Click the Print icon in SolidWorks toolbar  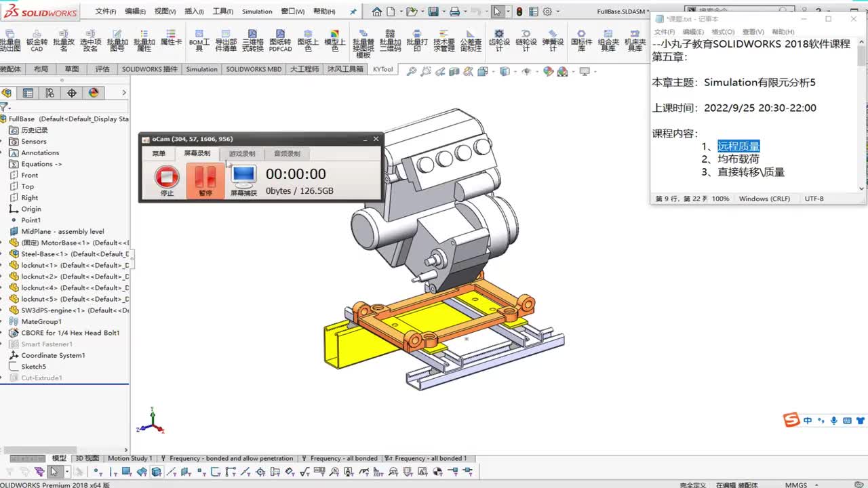click(455, 12)
